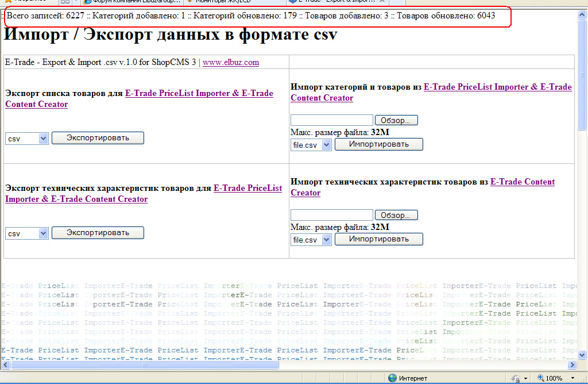Click the horizontal scrollbar right arrow

tap(572, 364)
